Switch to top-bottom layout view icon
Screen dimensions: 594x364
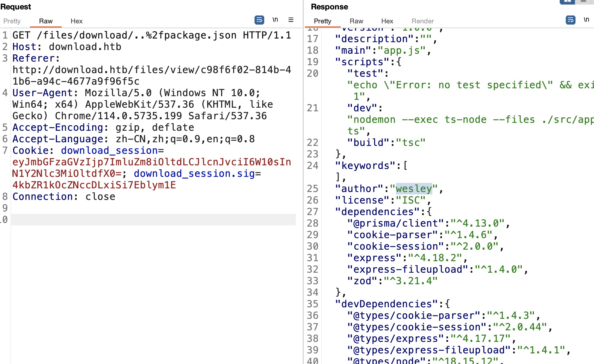583,2
